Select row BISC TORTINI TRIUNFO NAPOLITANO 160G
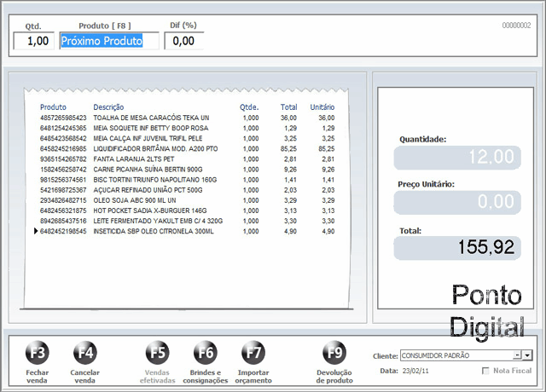Screen dimensions: 546x392 tap(188, 180)
